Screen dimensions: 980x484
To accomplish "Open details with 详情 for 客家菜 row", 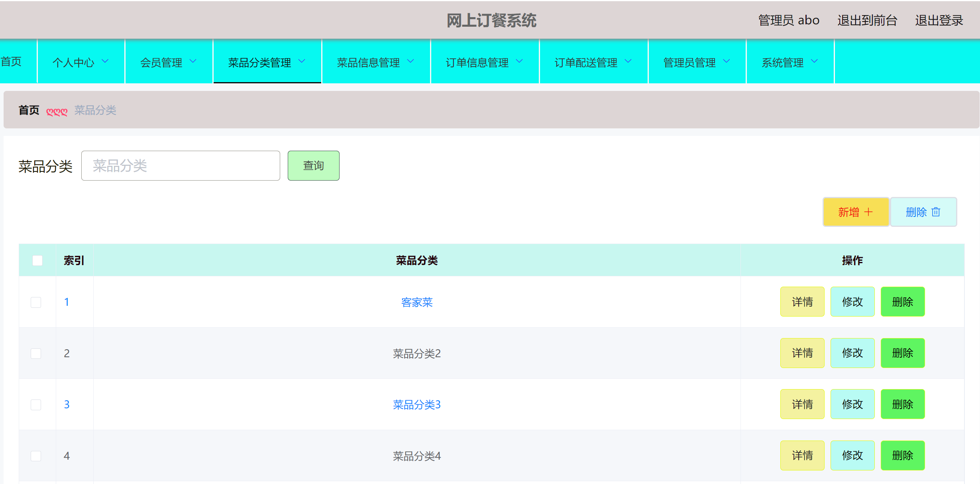I will 802,302.
